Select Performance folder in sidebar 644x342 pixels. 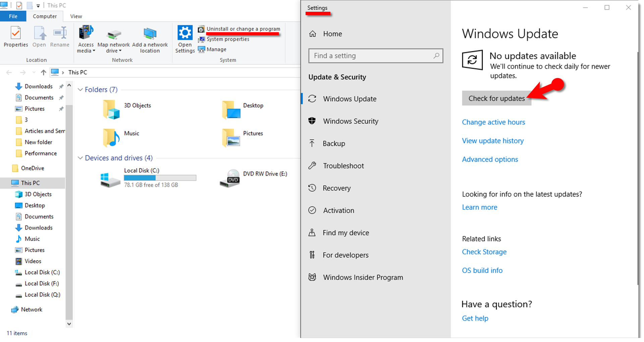36,153
